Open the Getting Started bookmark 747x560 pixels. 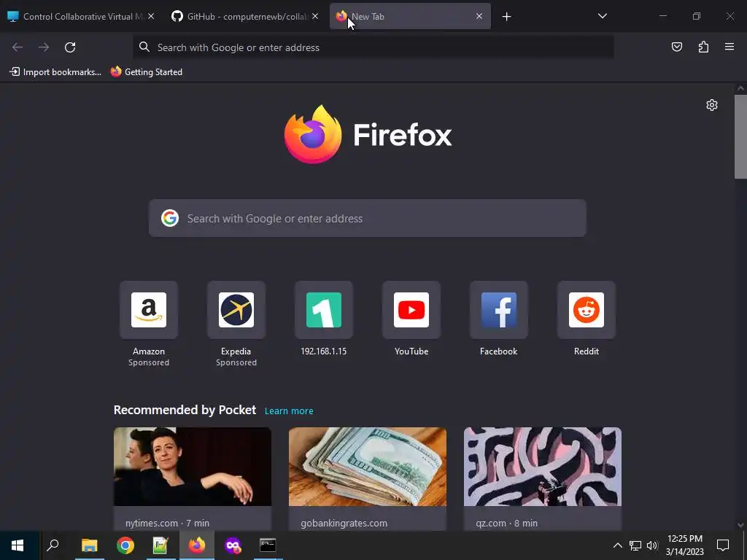coord(146,72)
